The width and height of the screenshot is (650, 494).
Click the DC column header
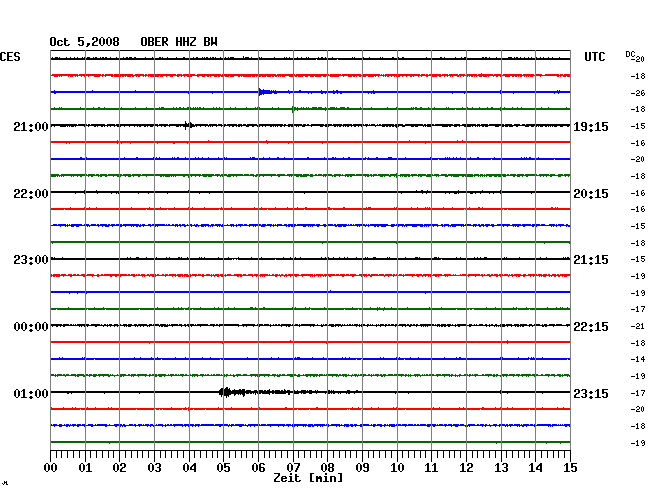point(630,55)
